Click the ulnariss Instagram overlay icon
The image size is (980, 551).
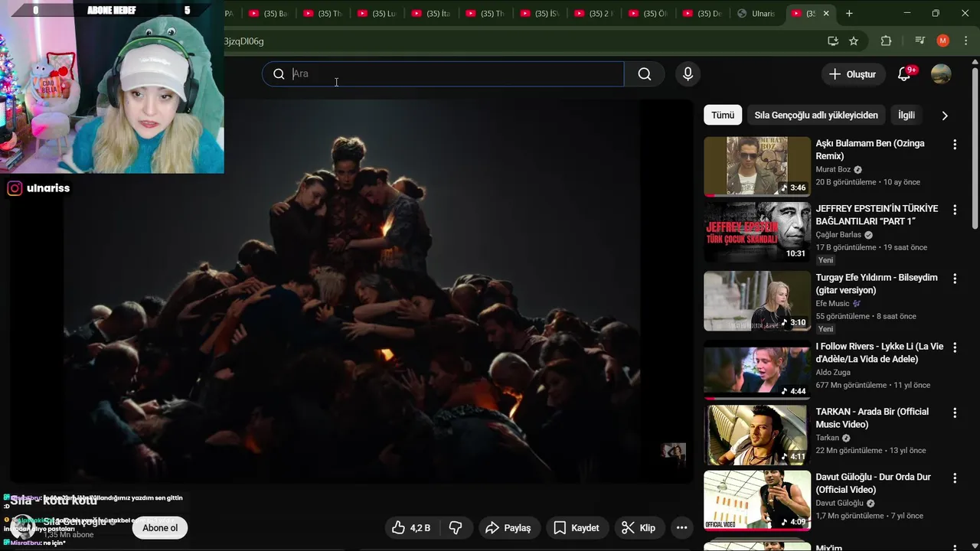coord(15,188)
